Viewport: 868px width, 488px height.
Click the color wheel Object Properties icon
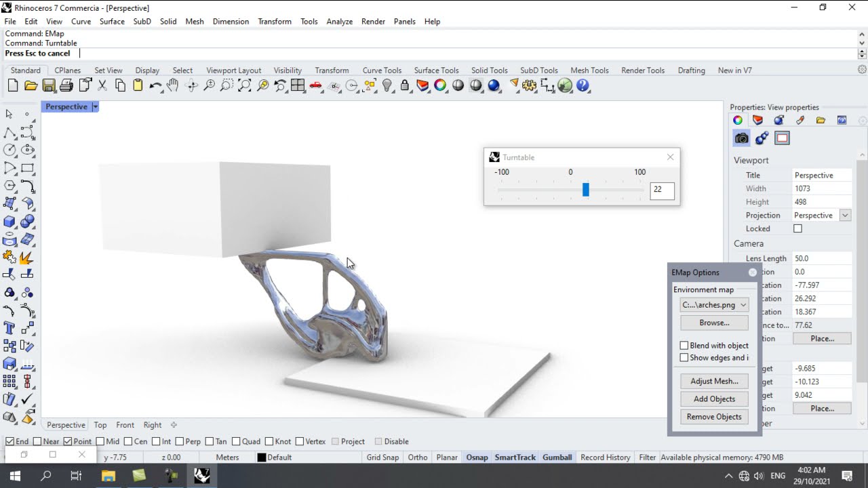point(440,85)
